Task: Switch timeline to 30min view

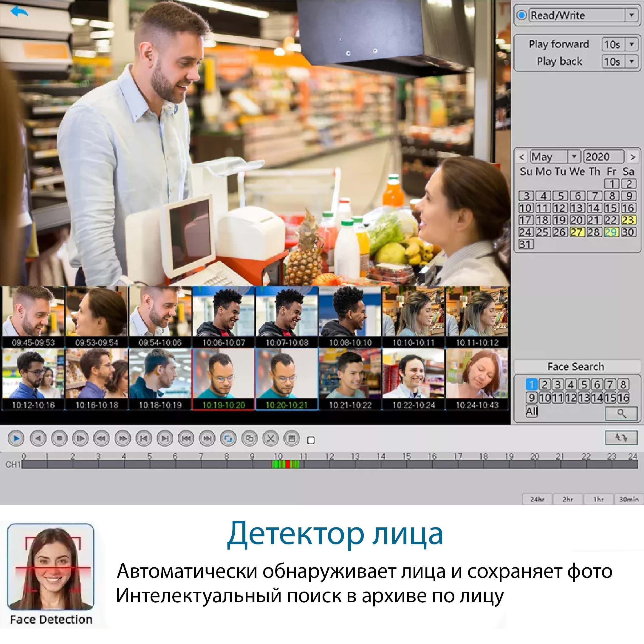Action: click(x=629, y=499)
